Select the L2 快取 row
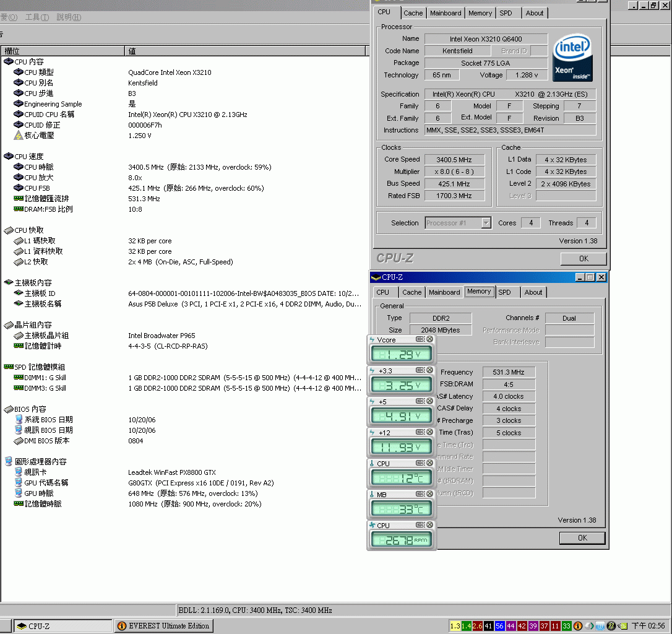Screen dimensions: 672x634 pos(184,262)
